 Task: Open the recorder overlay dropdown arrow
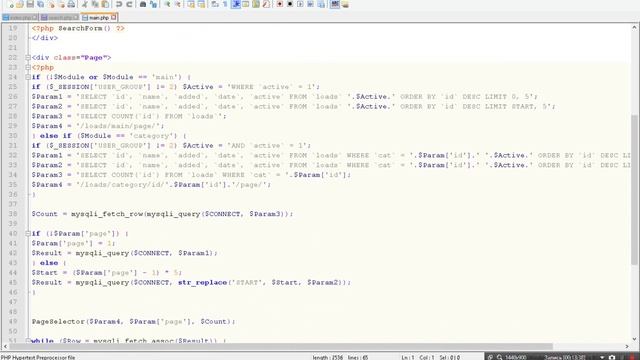[602, 357]
